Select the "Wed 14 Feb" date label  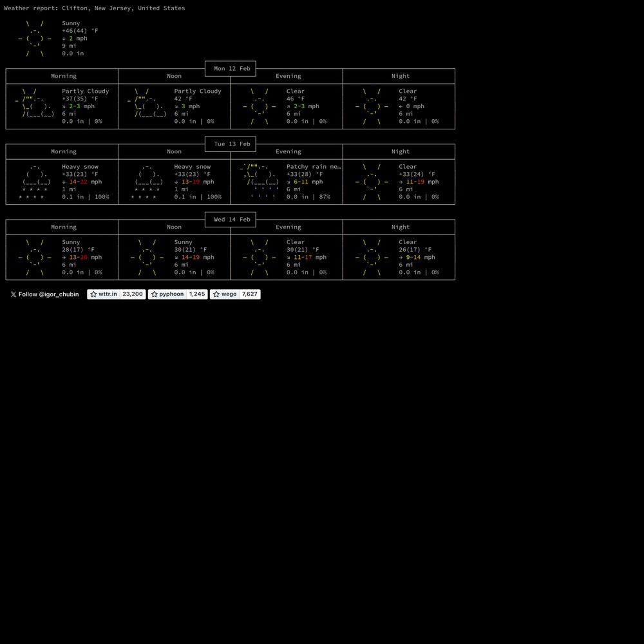[232, 220]
